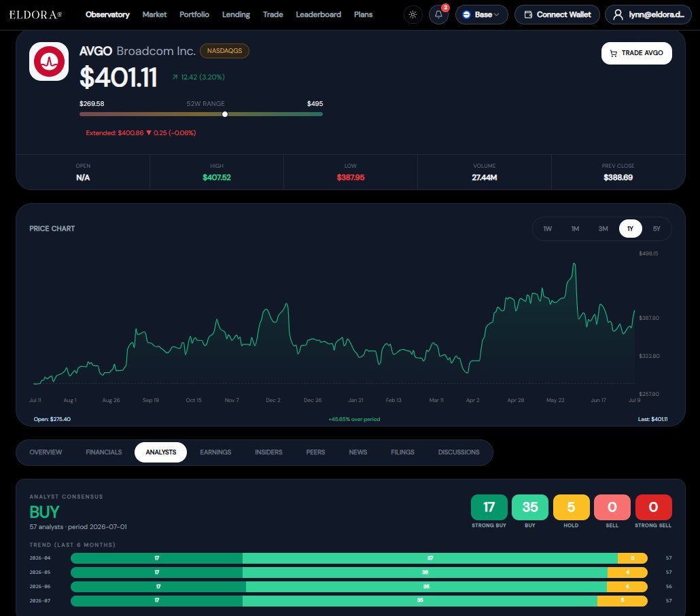The image size is (700, 616).
Task: Click the 52W range slider marker
Action: pyautogui.click(x=225, y=114)
